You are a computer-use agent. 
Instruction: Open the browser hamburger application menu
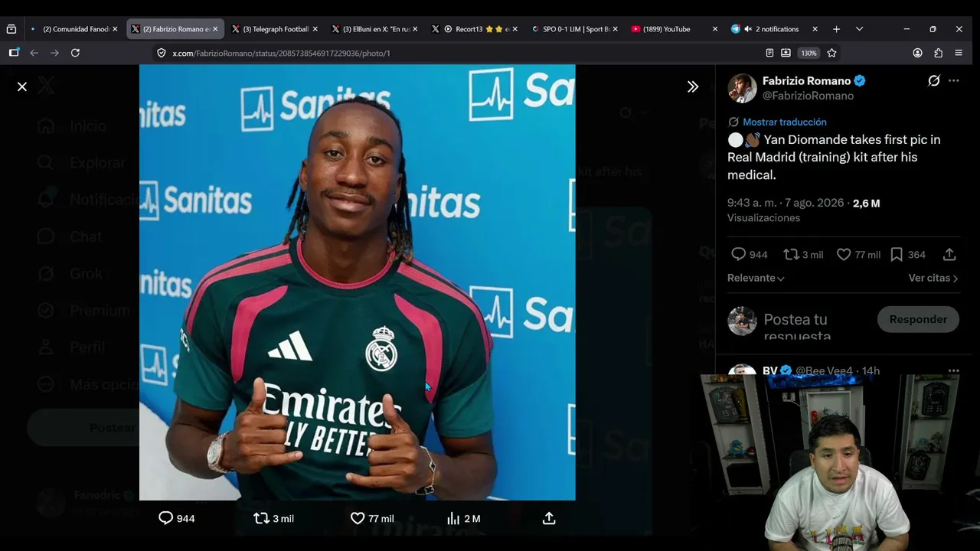click(959, 53)
